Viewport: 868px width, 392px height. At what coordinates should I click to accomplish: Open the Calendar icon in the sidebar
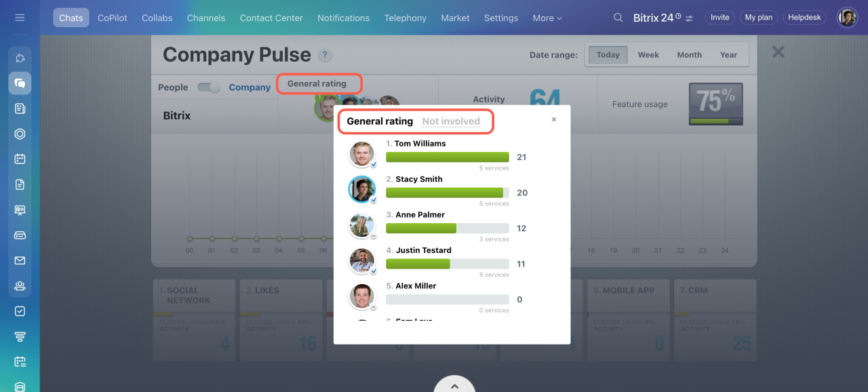(x=20, y=159)
